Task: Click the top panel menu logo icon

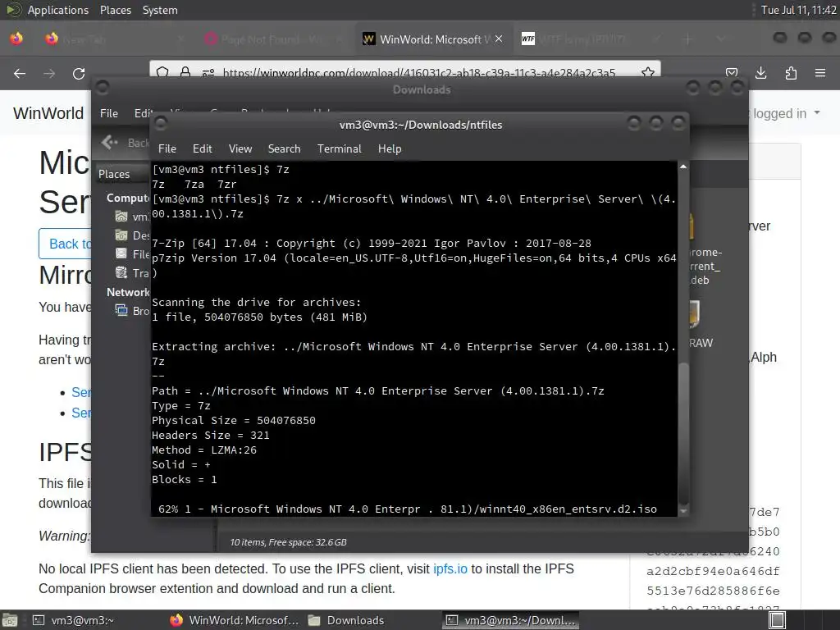Action: pos(13,10)
